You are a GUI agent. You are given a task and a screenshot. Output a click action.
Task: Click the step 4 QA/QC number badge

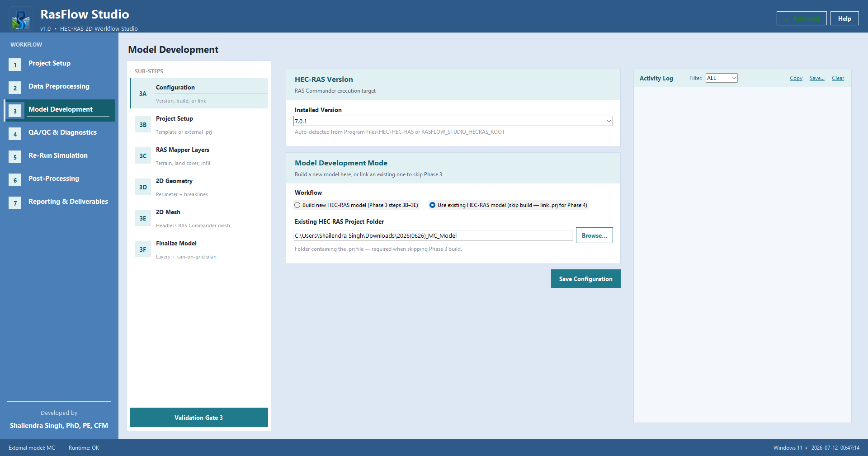[x=15, y=134]
